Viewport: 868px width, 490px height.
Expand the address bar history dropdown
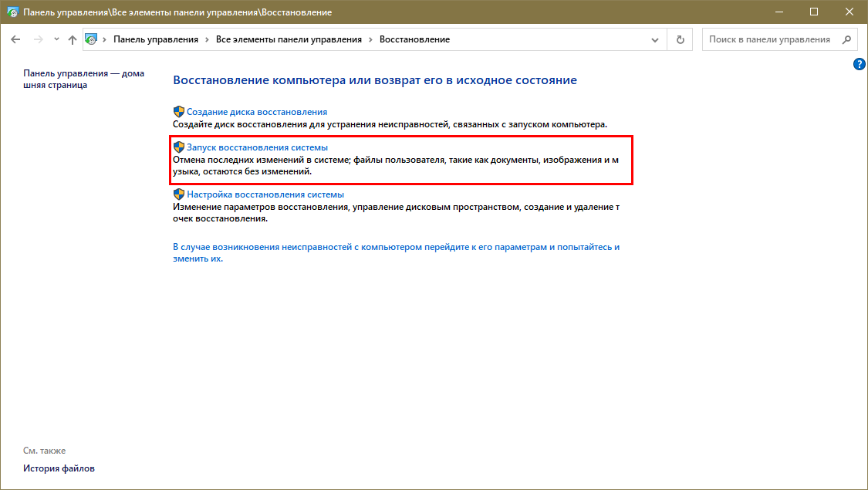coord(655,39)
